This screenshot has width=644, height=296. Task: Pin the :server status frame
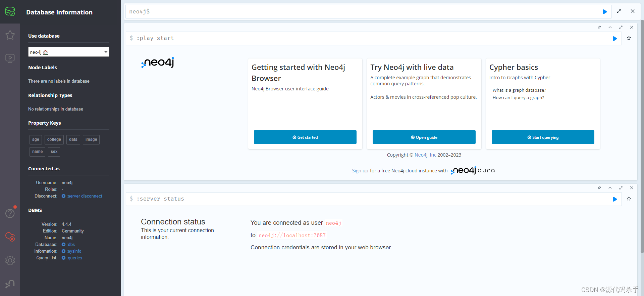(599, 188)
